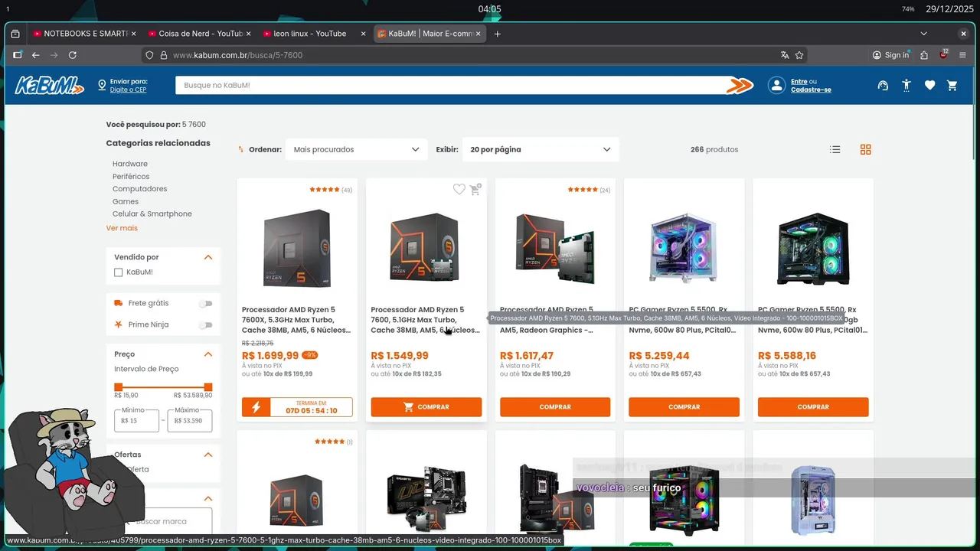Click Ver mais under categories
980x551 pixels.
[x=122, y=228]
